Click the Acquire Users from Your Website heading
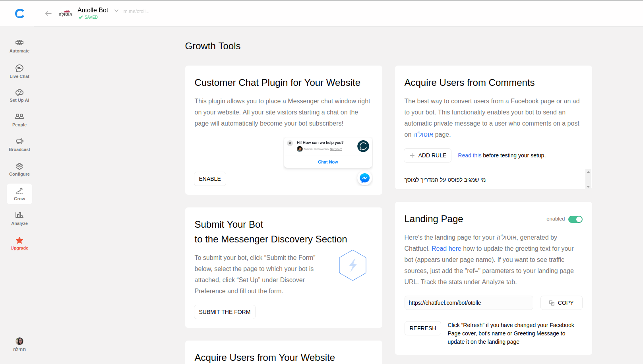The width and height of the screenshot is (643, 364). tap(265, 358)
